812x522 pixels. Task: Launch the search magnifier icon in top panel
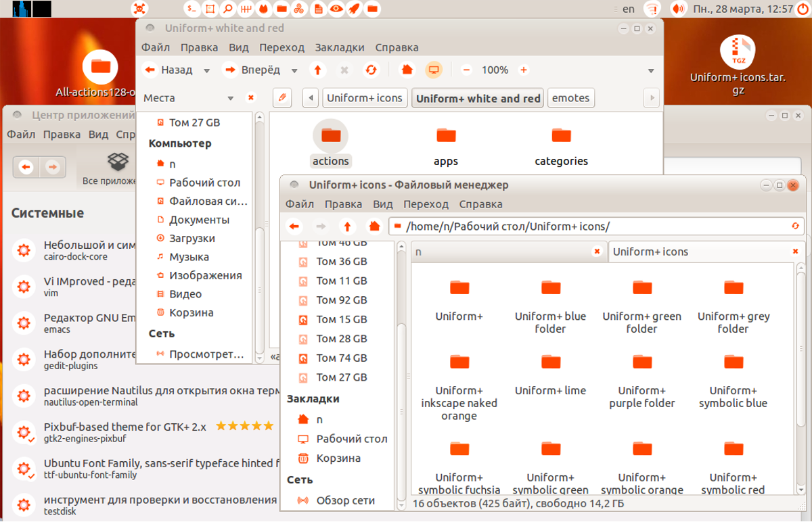(x=228, y=9)
